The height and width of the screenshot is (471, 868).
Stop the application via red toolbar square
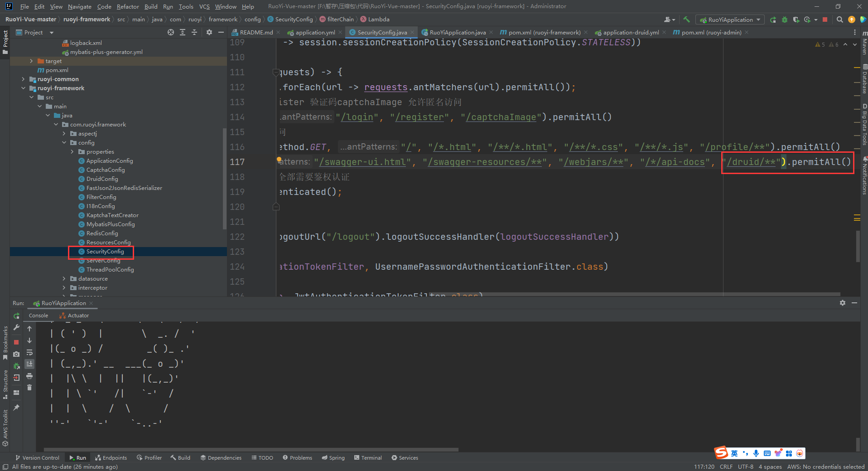click(x=825, y=19)
